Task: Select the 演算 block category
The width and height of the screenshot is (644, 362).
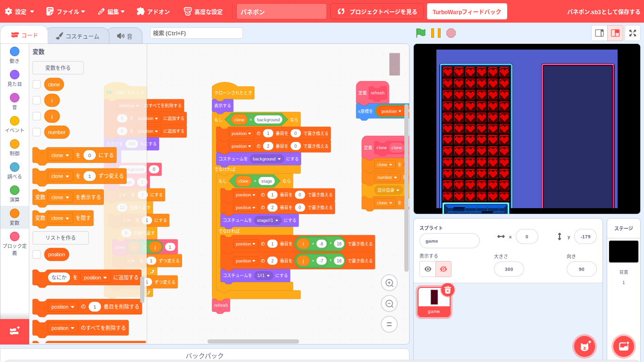Action: click(x=15, y=194)
